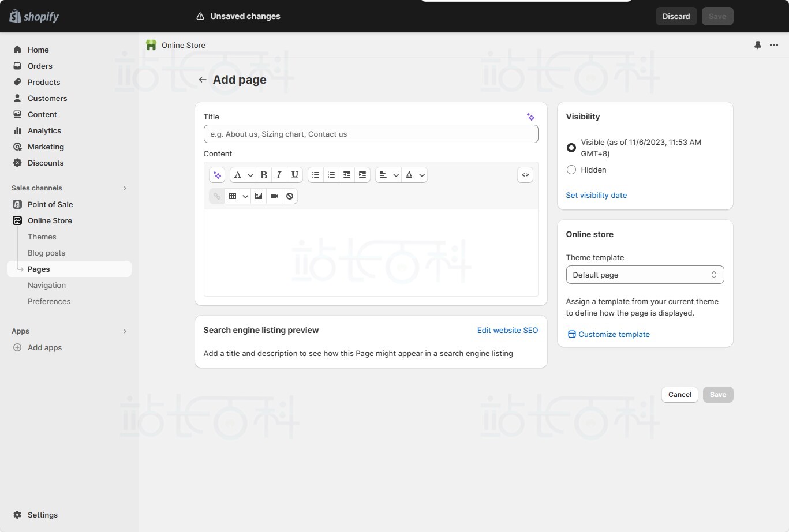The height and width of the screenshot is (532, 789).
Task: Click the Edit website SEO link
Action: 507,330
